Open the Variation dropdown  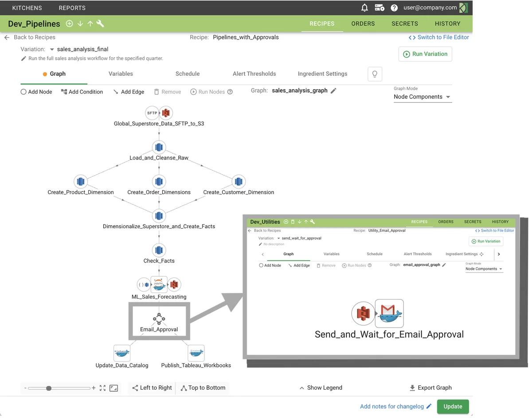[52, 49]
